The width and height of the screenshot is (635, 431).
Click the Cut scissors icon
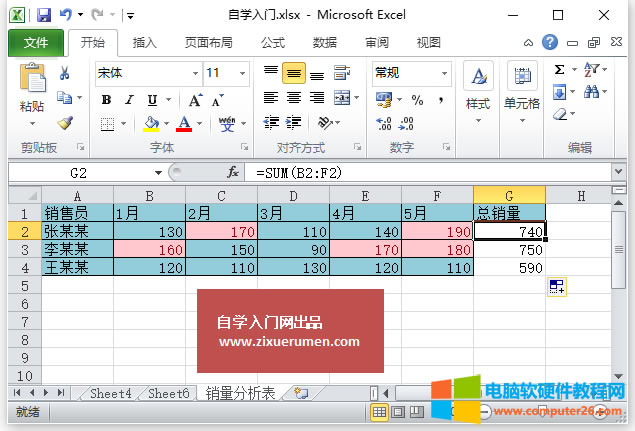point(65,73)
